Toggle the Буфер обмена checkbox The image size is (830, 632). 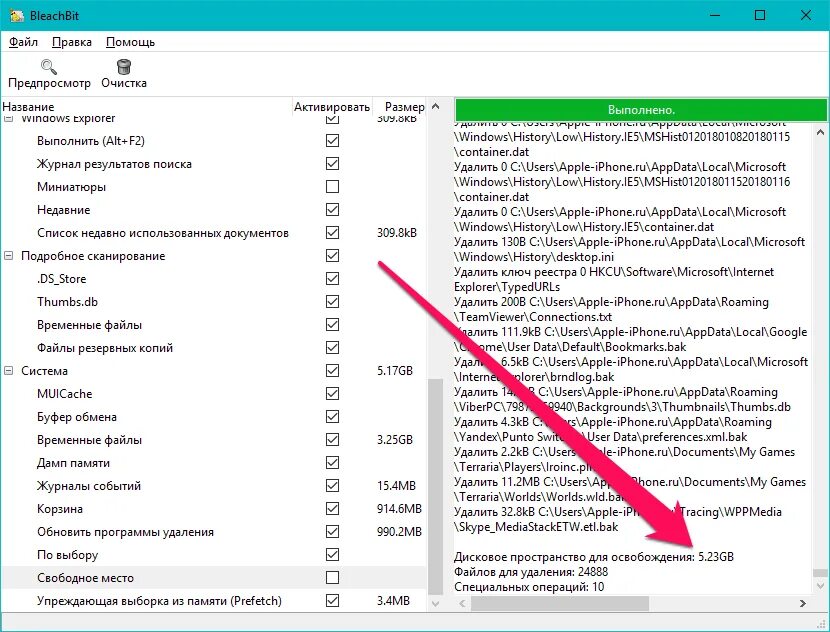point(332,417)
